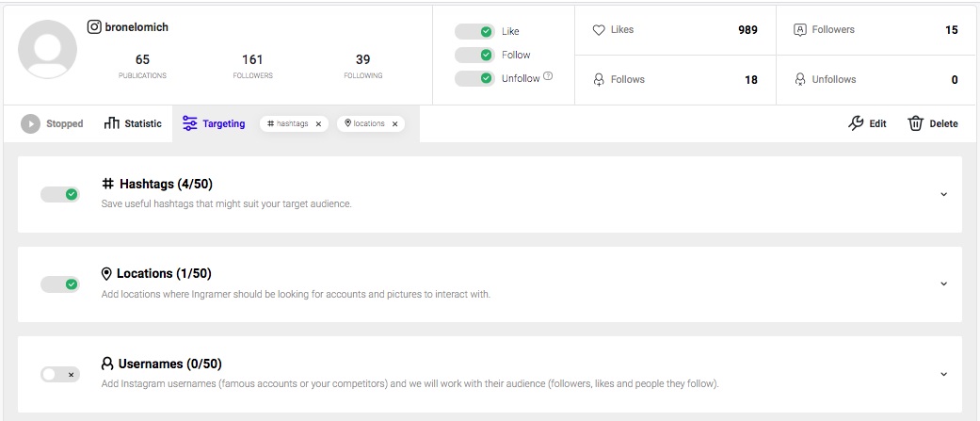Open the Statistic tab
980x421 pixels.
click(133, 123)
